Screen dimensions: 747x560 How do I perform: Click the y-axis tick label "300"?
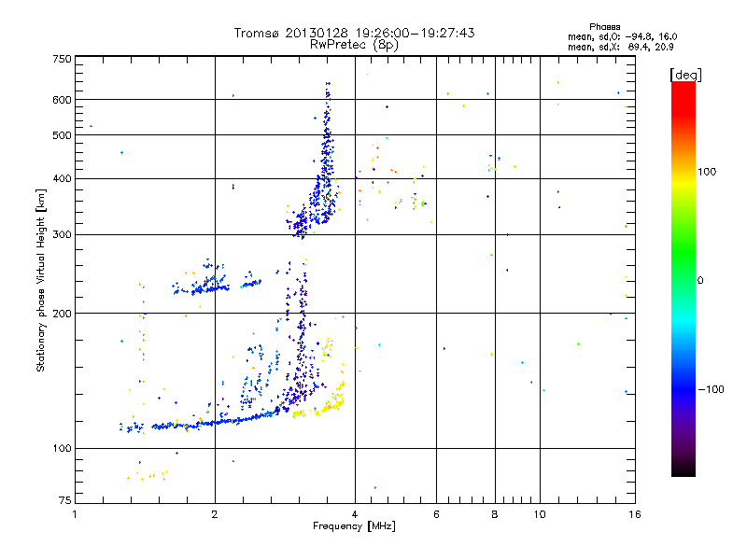click(62, 234)
